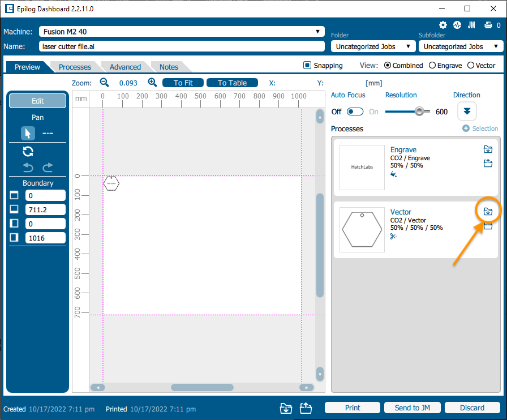This screenshot has height=420, width=507.
Task: Adjust the Resolution slider handle
Action: click(419, 112)
